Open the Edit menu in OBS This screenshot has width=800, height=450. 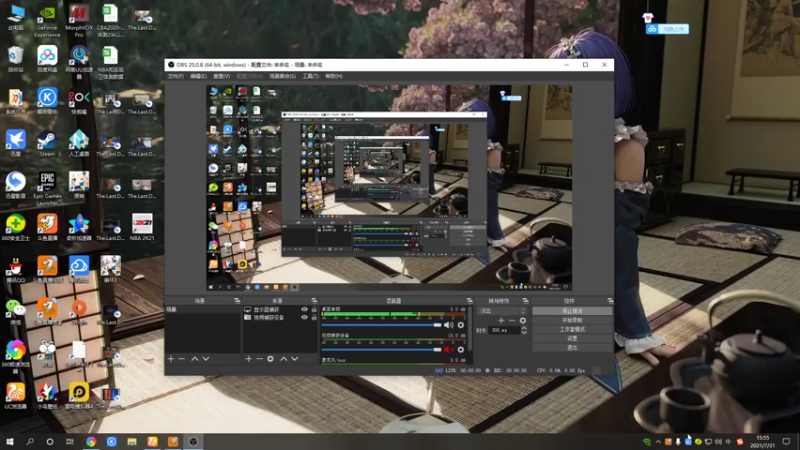(198, 76)
